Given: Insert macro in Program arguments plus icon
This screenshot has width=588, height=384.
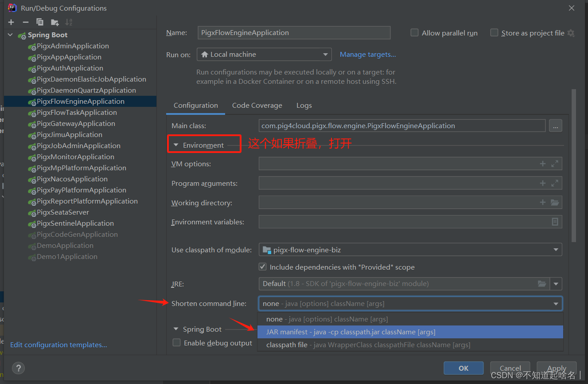Looking at the screenshot, I should (542, 183).
